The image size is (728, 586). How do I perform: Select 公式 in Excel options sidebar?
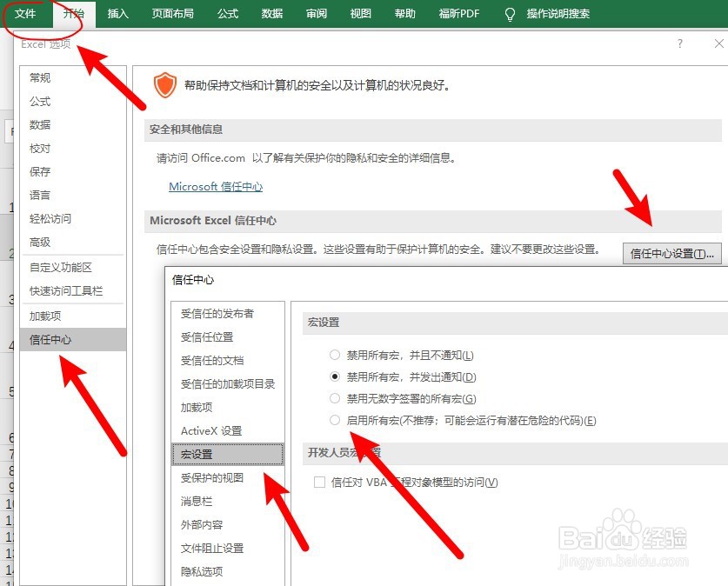pos(73,101)
